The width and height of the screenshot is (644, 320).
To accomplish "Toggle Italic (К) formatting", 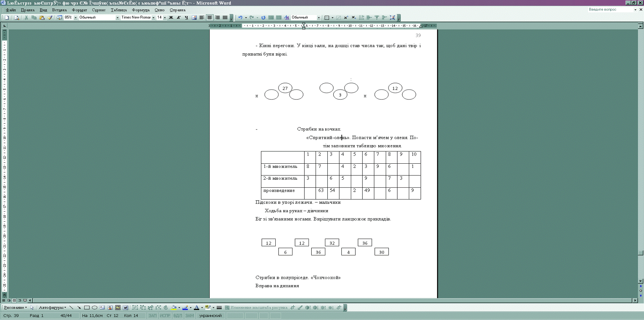I will click(x=179, y=17).
